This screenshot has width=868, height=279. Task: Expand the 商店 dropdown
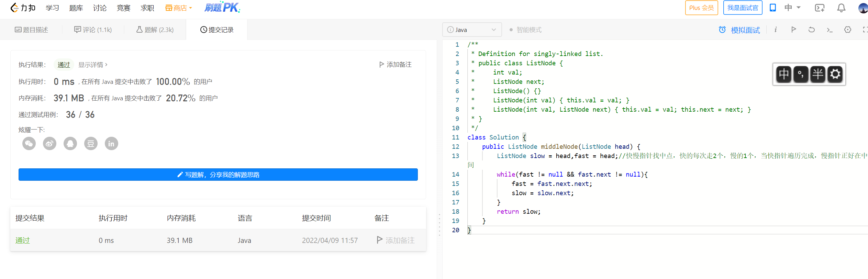(179, 8)
